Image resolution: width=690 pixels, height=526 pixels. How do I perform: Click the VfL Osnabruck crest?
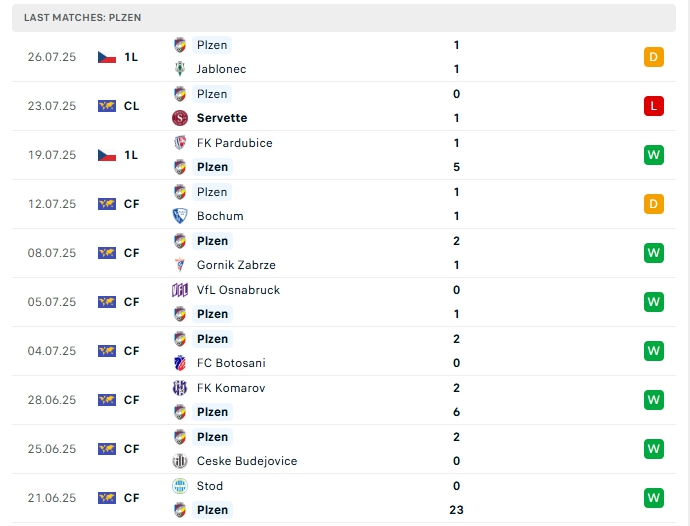[180, 290]
